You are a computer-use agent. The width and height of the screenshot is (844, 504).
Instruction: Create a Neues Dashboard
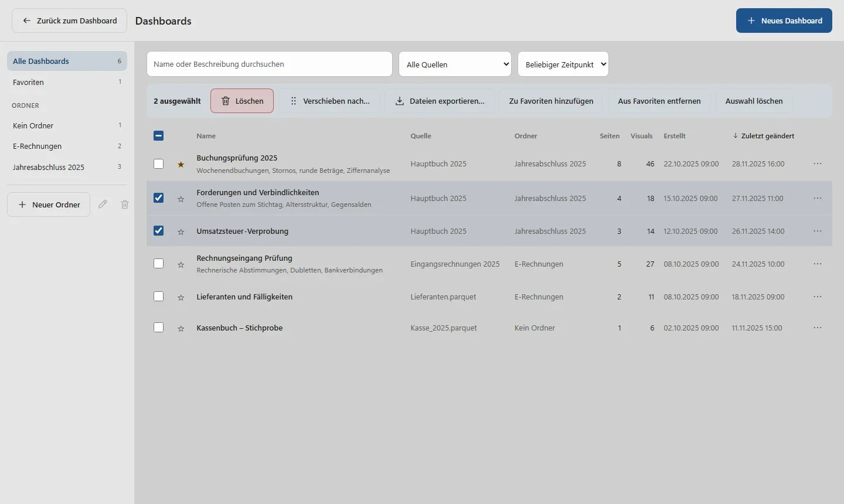point(784,21)
